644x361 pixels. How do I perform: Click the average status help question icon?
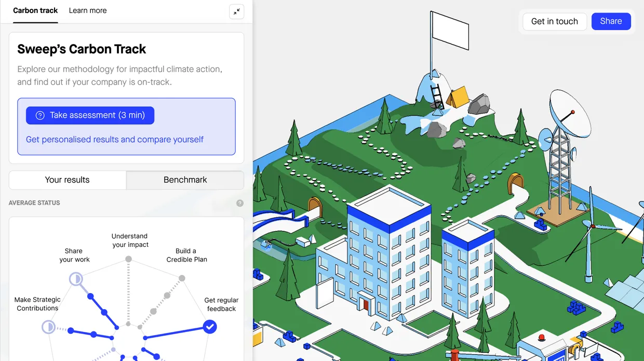[x=239, y=203]
